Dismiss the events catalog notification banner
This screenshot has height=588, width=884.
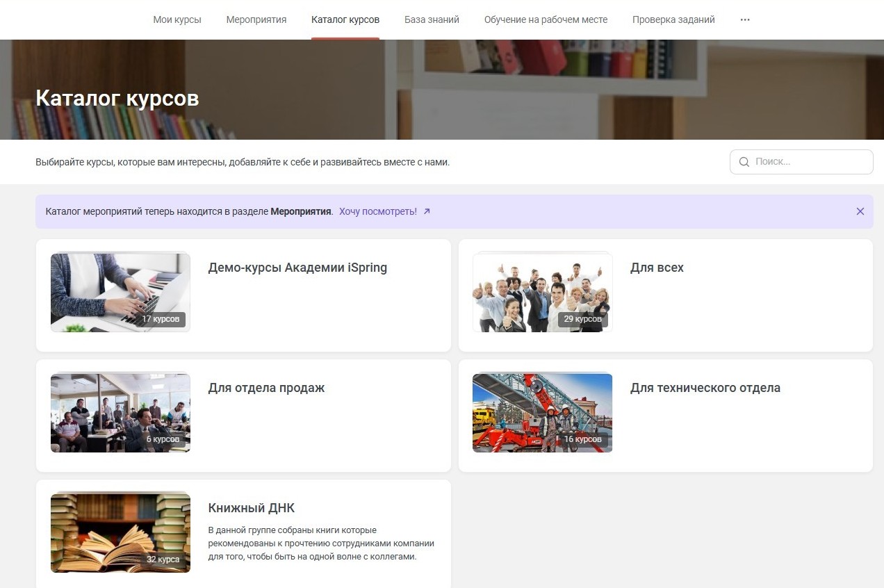860,211
